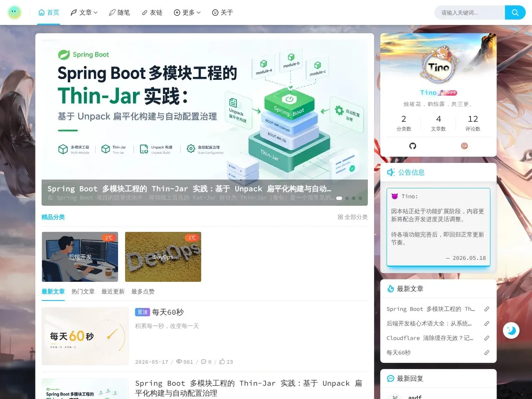Viewport: 532px width, 399px height.
Task: Select the first carousel indicator dot
Action: [x=339, y=198]
